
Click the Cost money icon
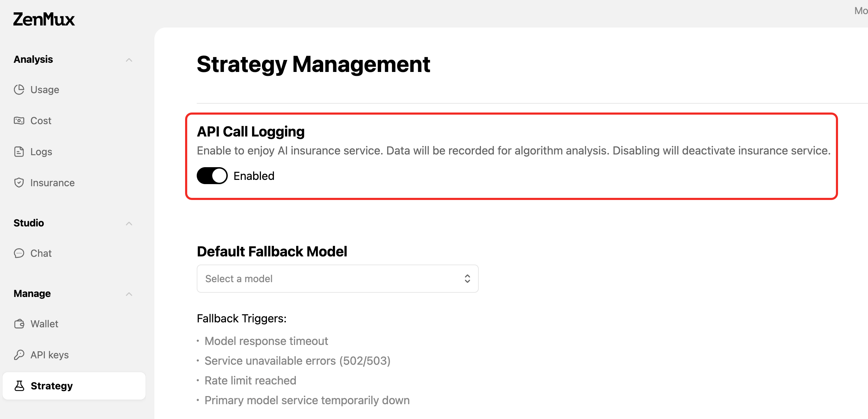point(19,121)
